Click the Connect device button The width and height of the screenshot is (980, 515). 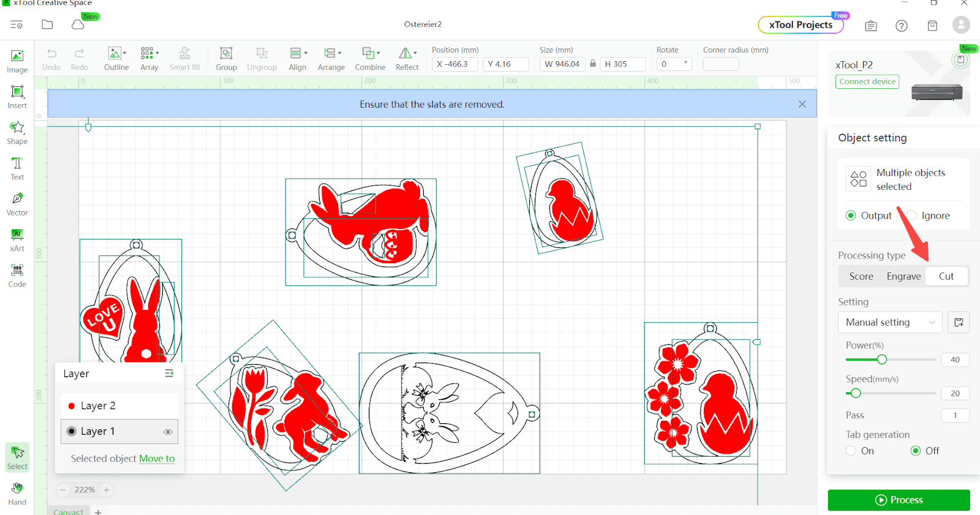pos(867,81)
